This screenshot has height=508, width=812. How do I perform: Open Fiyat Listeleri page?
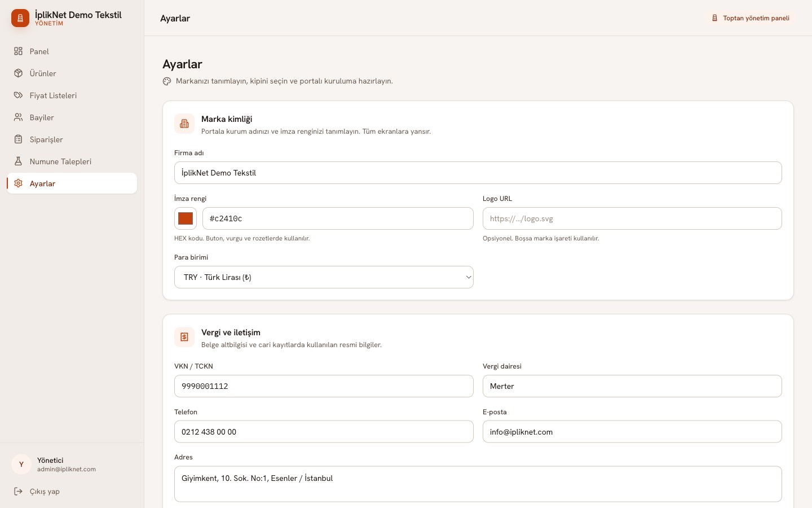pyautogui.click(x=72, y=95)
